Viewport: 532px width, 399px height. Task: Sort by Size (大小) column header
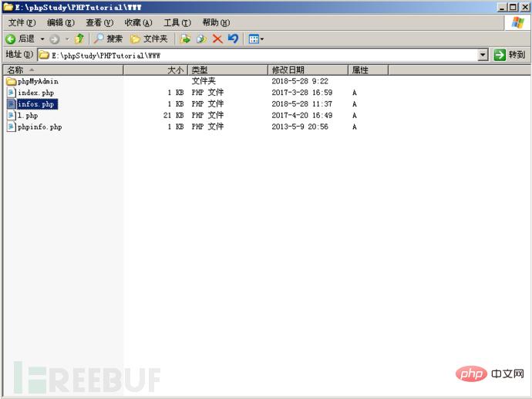coord(156,70)
